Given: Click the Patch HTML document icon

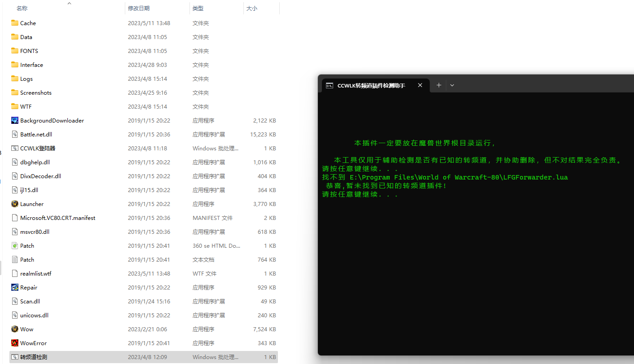Looking at the screenshot, I should pos(15,246).
